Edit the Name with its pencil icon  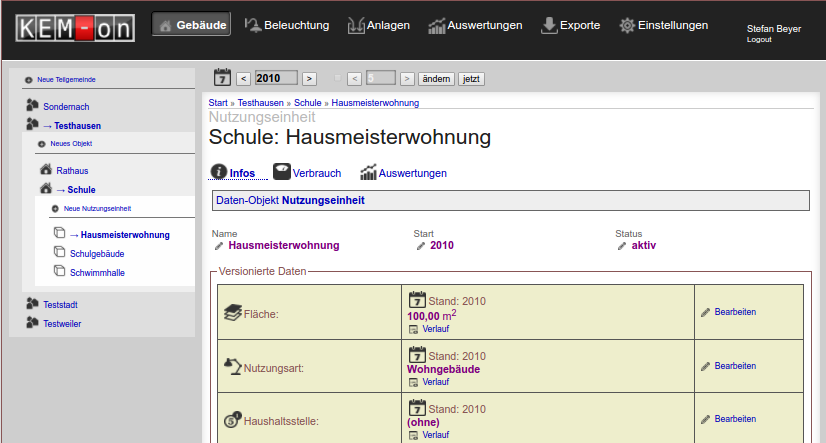pyautogui.click(x=219, y=247)
